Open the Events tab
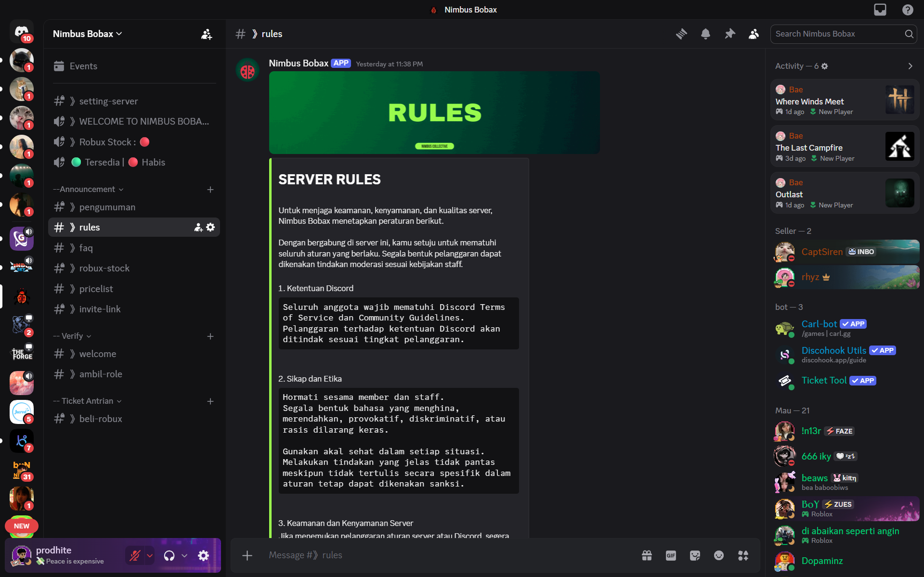924x577 pixels. coord(134,66)
